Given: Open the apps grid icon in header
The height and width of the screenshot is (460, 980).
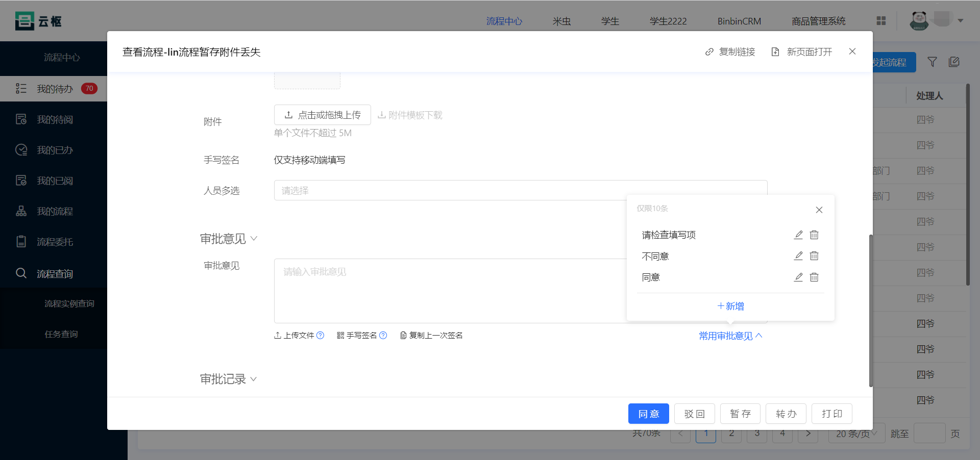Looking at the screenshot, I should point(881,21).
